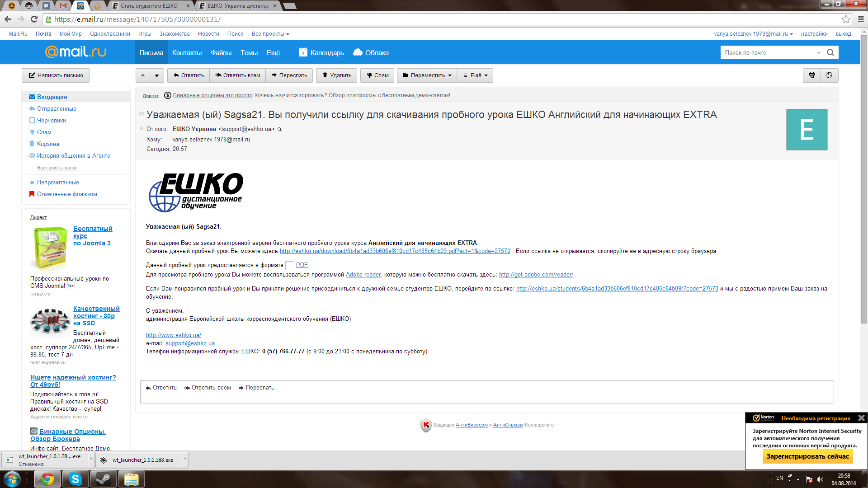Click the volume icon in the system tray
Image resolution: width=868 pixels, height=488 pixels.
click(x=820, y=479)
